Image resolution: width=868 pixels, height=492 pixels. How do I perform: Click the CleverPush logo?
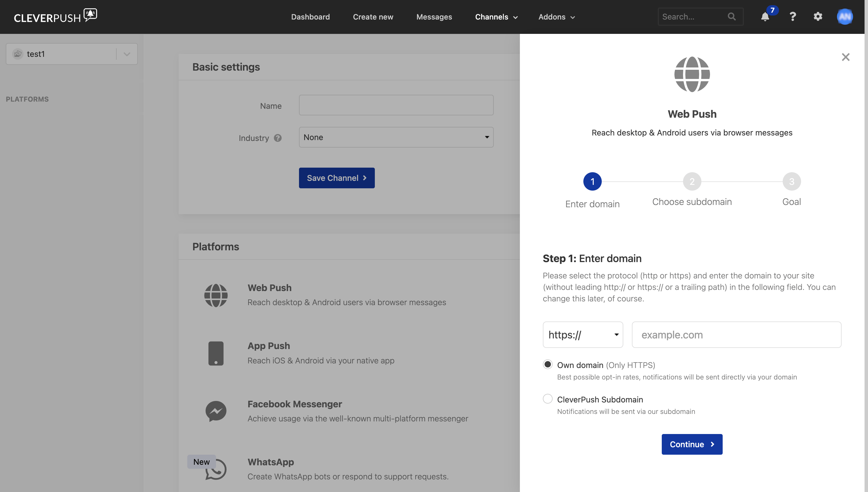click(55, 16)
